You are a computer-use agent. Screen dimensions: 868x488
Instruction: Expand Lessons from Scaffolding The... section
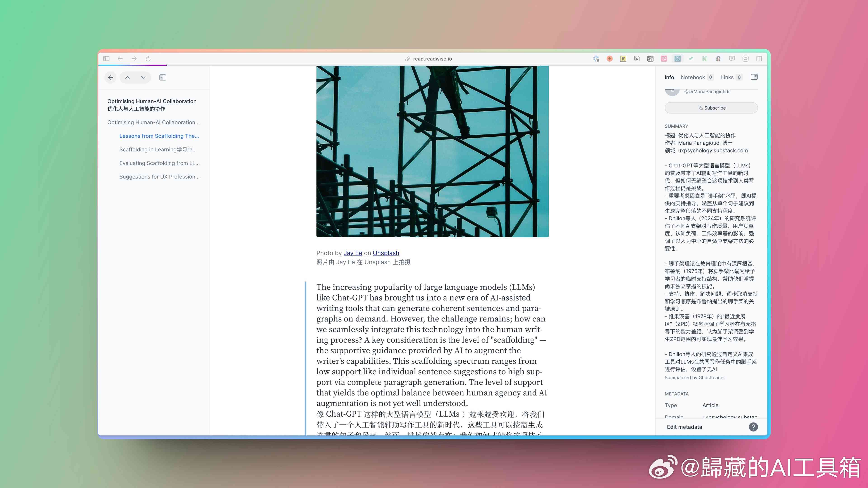click(x=159, y=136)
